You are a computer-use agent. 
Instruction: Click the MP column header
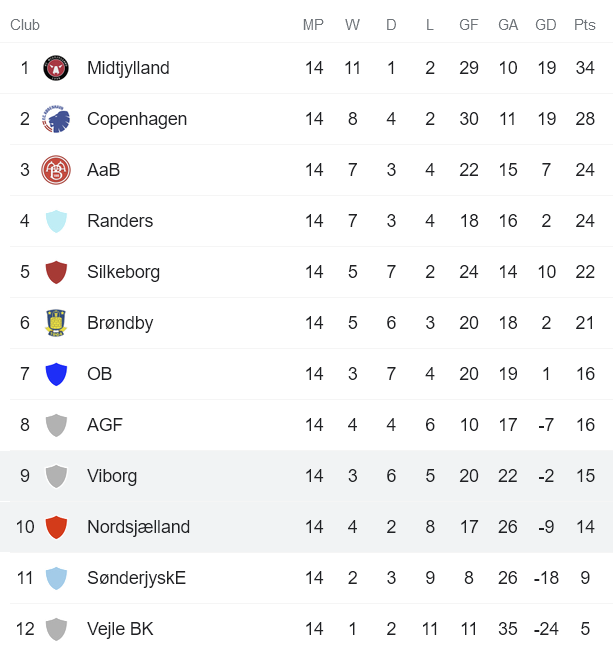pos(314,25)
